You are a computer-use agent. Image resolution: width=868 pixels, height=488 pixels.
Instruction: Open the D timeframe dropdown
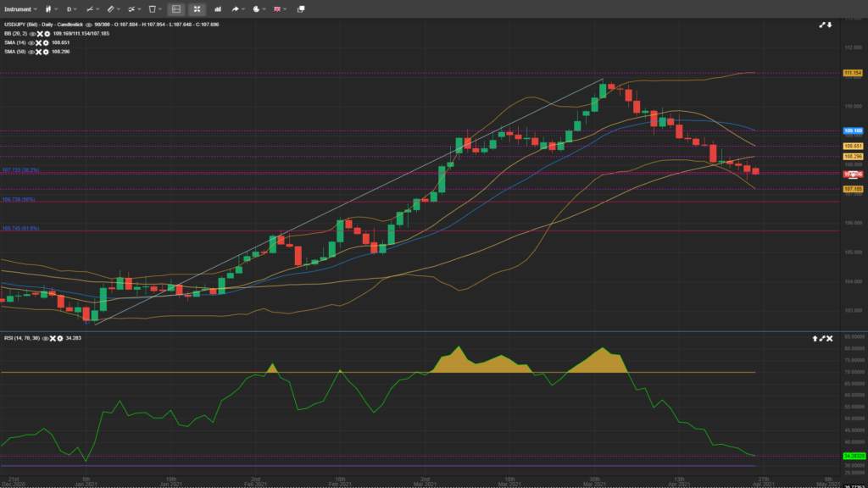coord(72,8)
